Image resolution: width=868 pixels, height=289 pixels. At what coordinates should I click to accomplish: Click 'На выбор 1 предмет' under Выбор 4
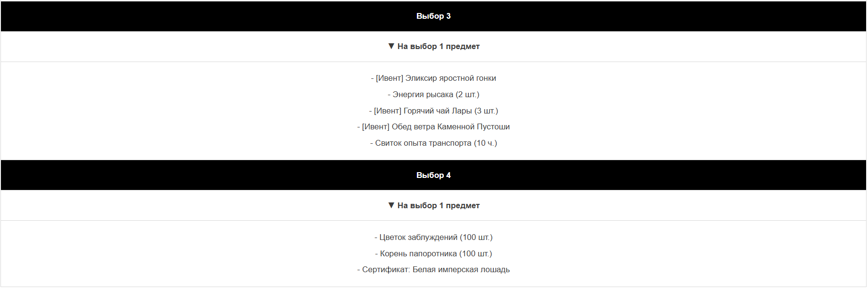[x=438, y=205]
